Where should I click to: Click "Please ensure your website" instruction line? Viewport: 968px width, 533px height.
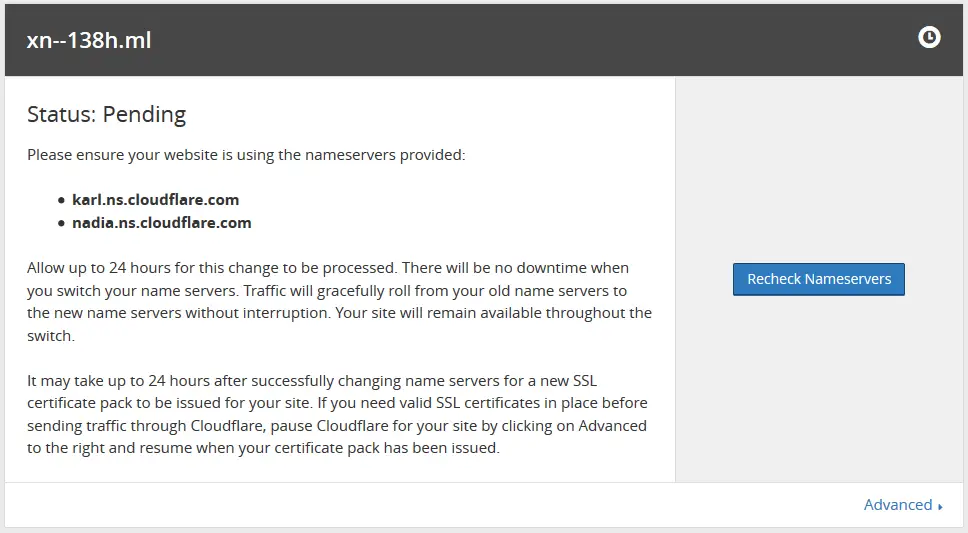[245, 155]
